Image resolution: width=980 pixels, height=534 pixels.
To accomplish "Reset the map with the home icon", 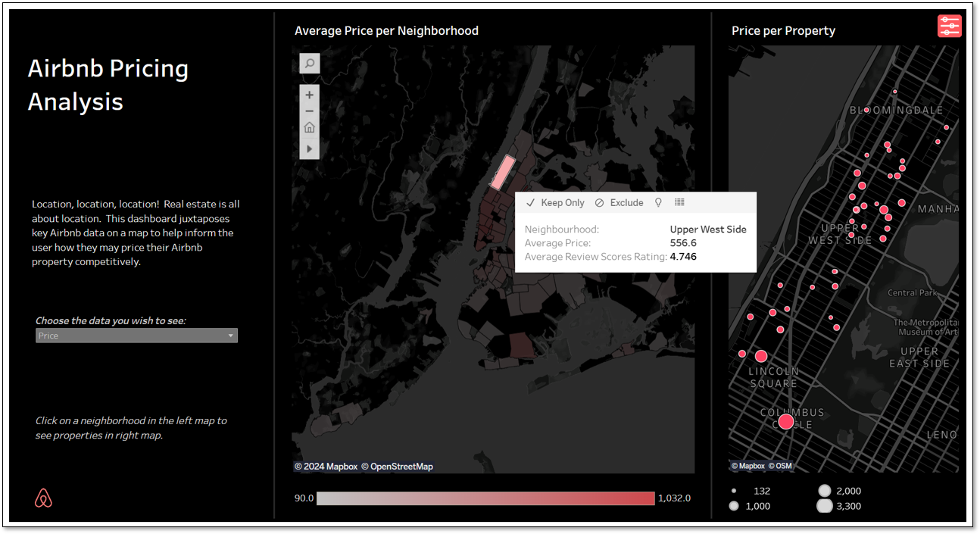I will click(x=310, y=128).
